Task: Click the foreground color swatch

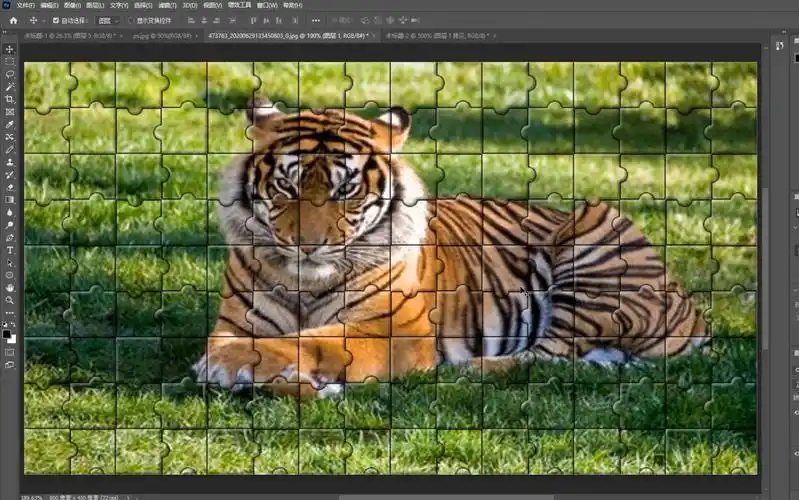Action: click(x=8, y=334)
